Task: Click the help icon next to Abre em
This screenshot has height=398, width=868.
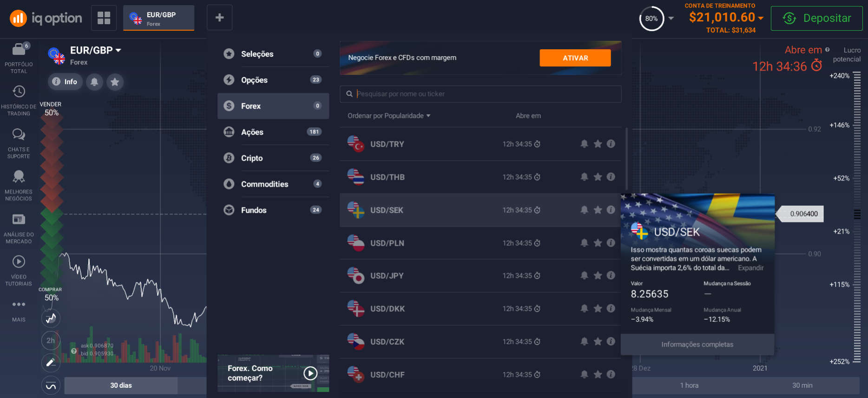Action: click(827, 50)
